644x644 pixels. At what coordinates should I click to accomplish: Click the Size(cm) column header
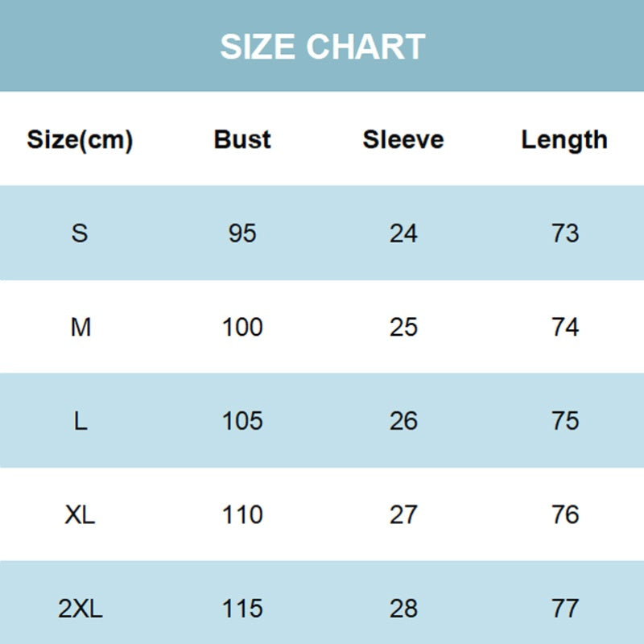coord(80,140)
